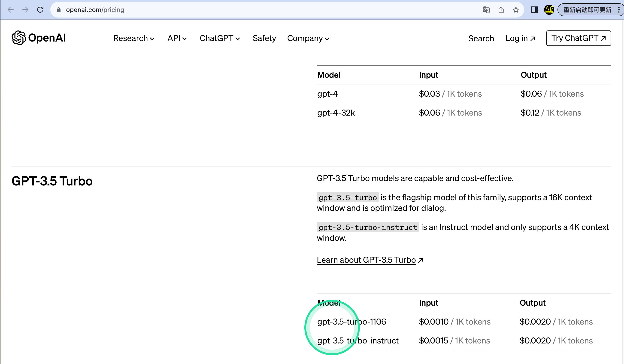Click the OpenAI logo

[39, 38]
